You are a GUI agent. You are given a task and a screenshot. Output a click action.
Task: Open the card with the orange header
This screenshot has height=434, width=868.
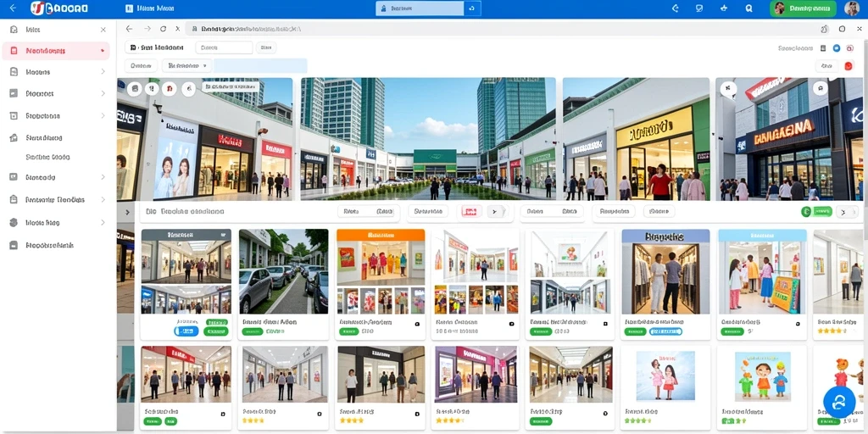(381, 284)
